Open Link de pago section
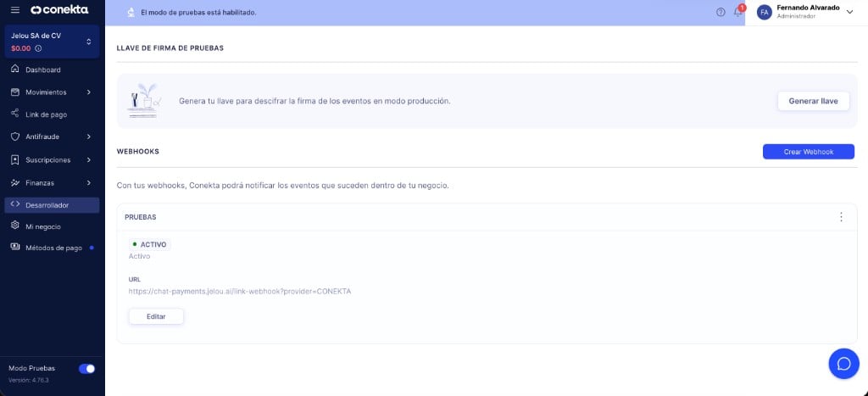This screenshot has height=396, width=868. (x=52, y=114)
